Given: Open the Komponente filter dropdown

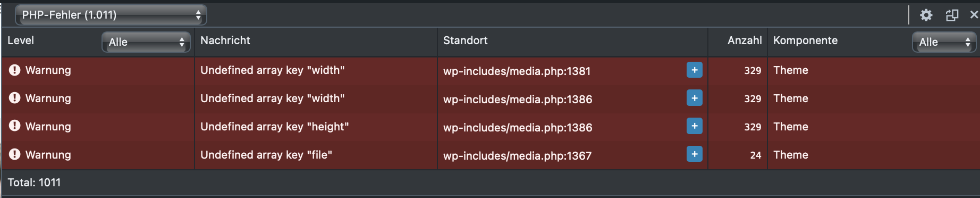Looking at the screenshot, I should (944, 42).
